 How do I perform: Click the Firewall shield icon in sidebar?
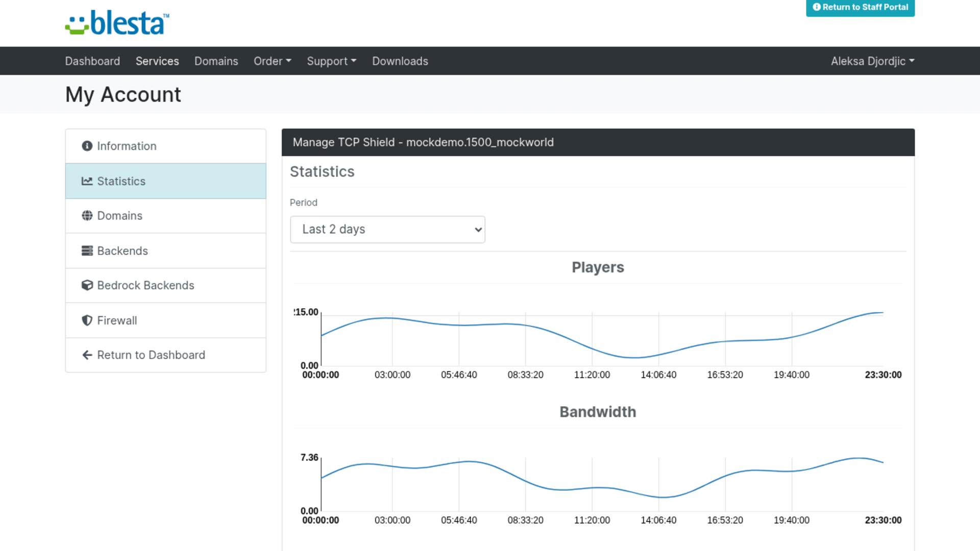(87, 320)
